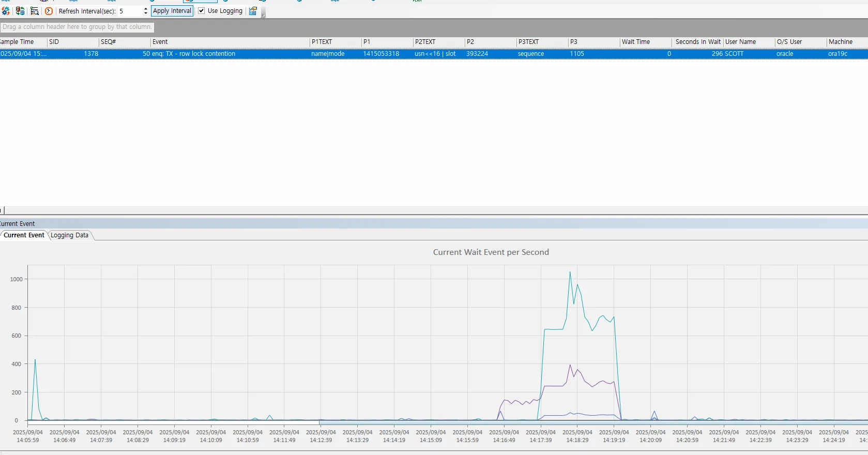Click the 'sequence' P3TEXT cell
Viewport: 868px width, 455px height.
(531, 54)
